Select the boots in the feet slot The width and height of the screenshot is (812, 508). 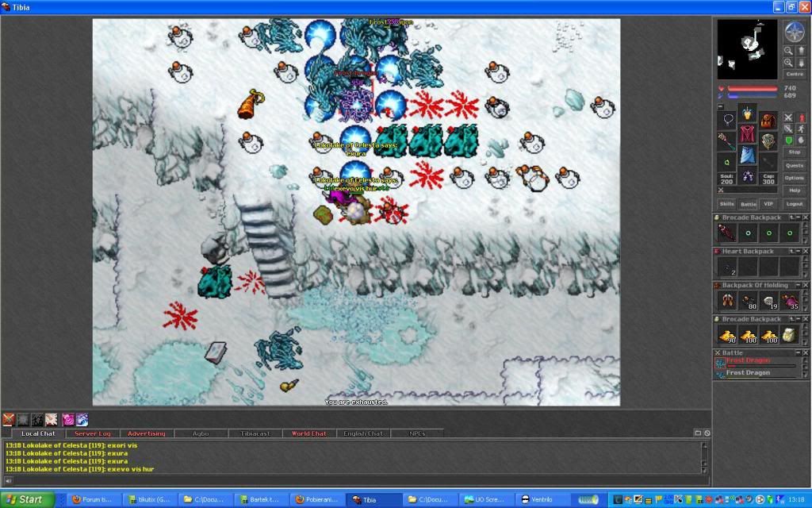pos(747,175)
